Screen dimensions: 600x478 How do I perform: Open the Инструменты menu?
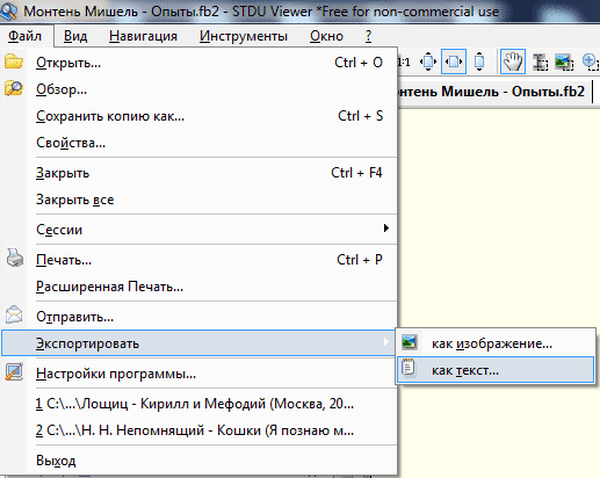coord(244,36)
